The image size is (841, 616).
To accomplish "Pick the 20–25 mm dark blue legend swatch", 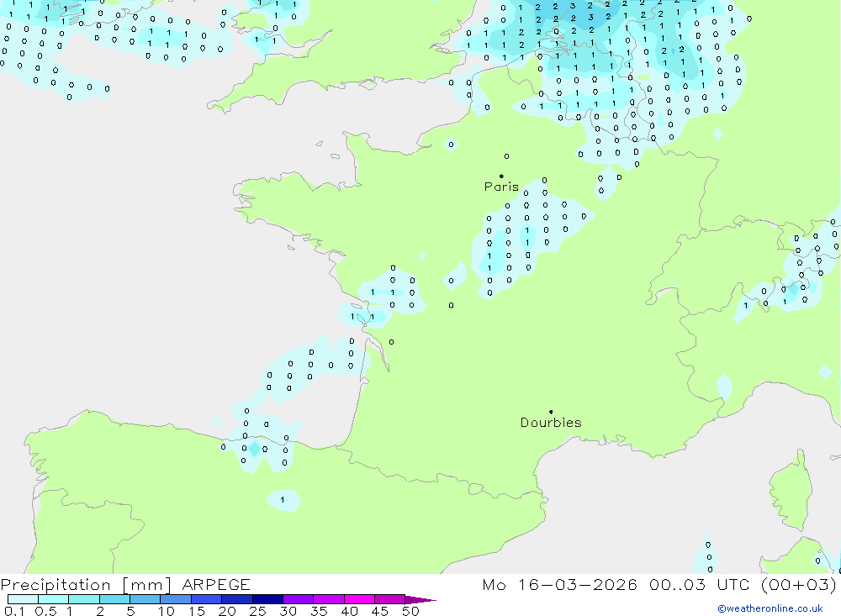I will click(x=237, y=599).
